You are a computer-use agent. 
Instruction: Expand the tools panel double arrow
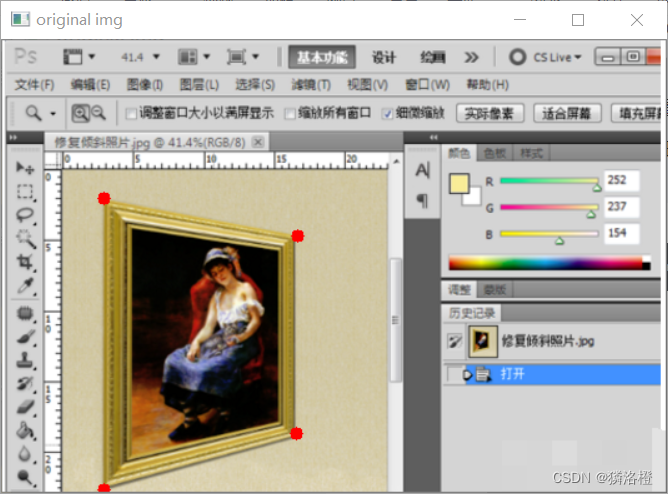13,137
